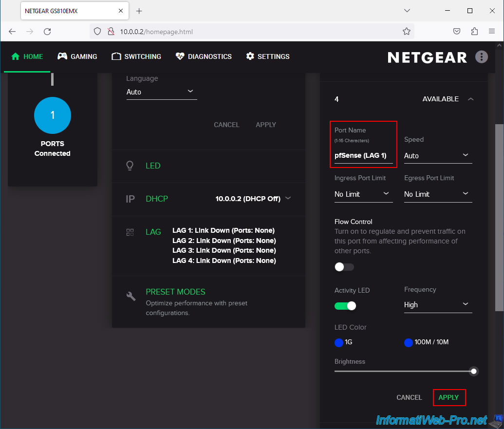Open the tracking protection shield icon
The width and height of the screenshot is (504, 429).
tap(97, 32)
